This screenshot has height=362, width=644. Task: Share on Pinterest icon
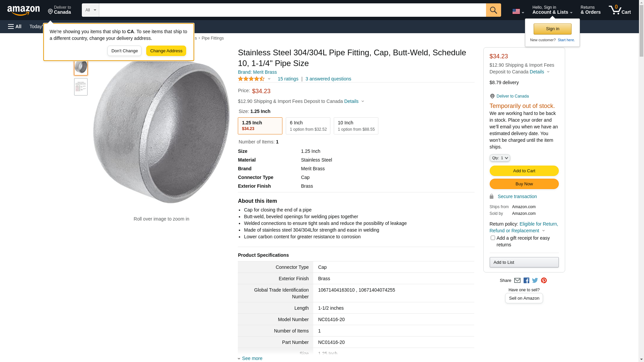coord(544,281)
